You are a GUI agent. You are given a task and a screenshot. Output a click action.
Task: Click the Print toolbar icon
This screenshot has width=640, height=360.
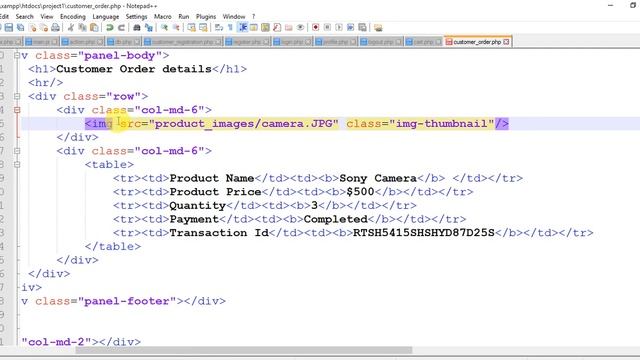[x=56, y=28]
